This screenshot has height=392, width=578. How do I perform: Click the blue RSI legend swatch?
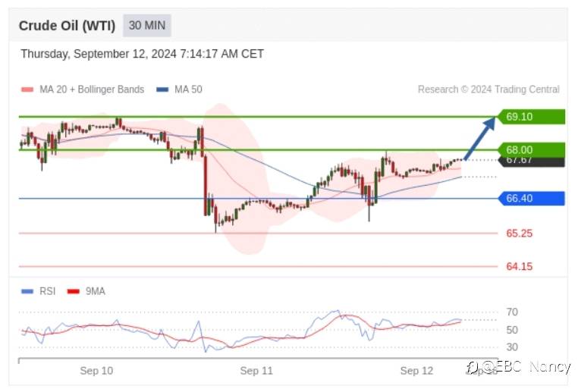tap(27, 291)
